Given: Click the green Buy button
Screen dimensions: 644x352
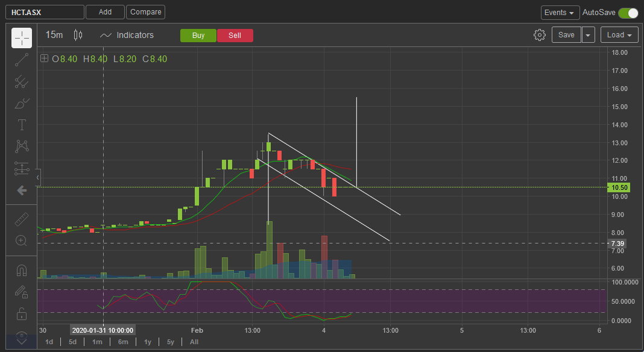Looking at the screenshot, I should (x=198, y=36).
